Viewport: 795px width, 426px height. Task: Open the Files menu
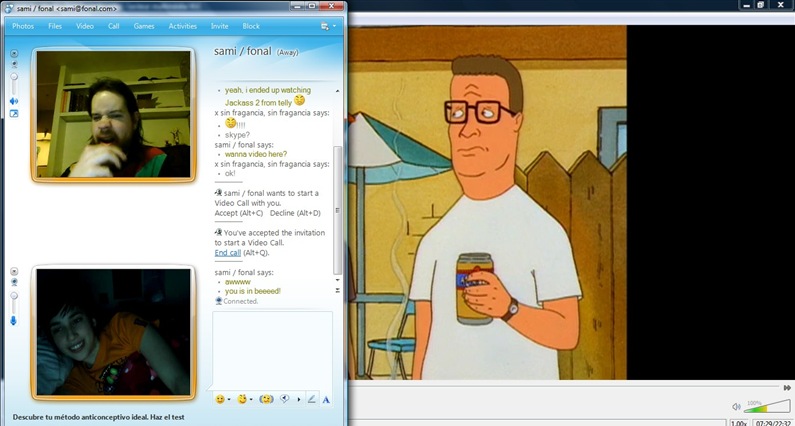click(55, 26)
